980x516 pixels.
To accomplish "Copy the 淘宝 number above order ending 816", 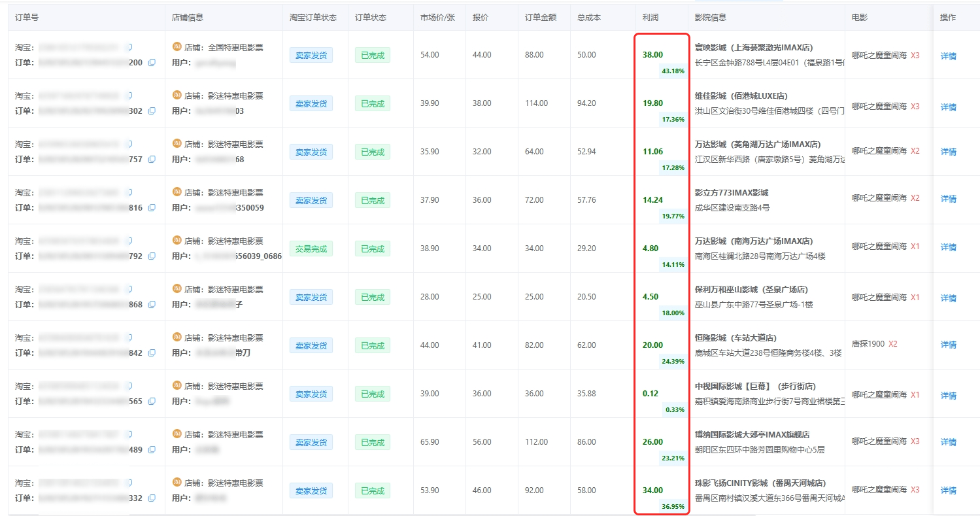I will coord(129,192).
